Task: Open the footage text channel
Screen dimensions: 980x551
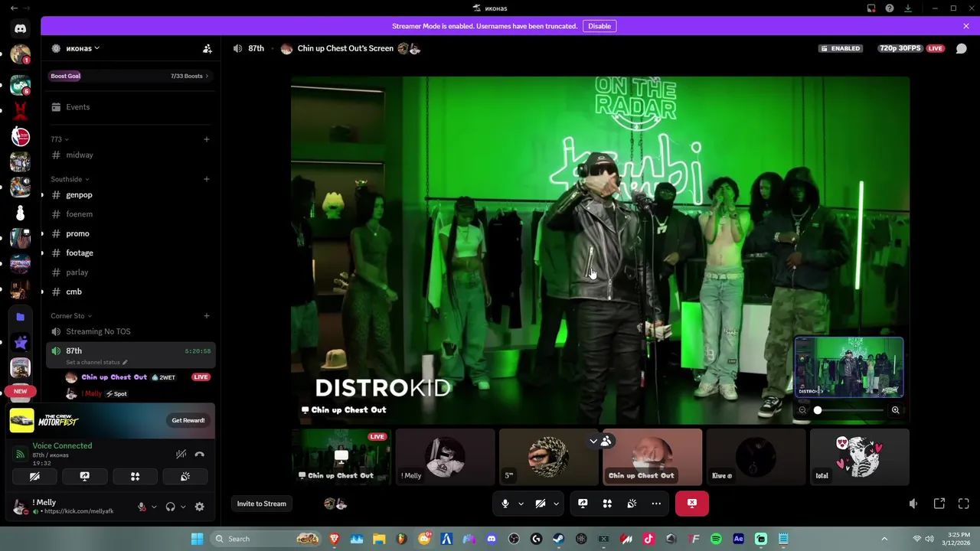Action: click(x=131, y=253)
